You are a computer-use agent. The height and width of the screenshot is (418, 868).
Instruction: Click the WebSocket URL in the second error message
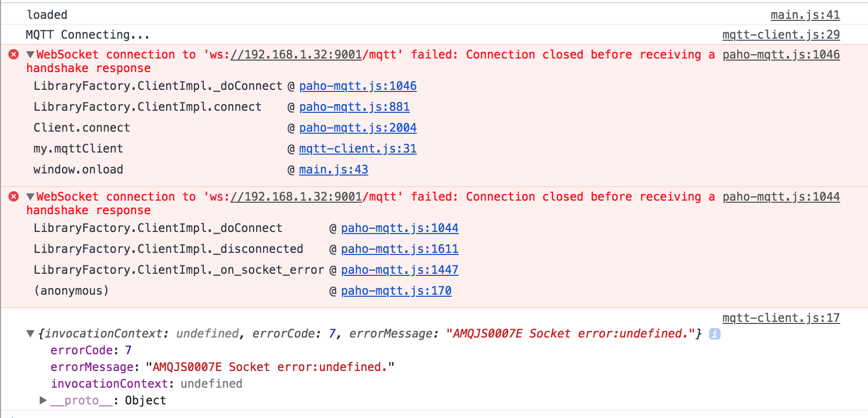coord(296,196)
